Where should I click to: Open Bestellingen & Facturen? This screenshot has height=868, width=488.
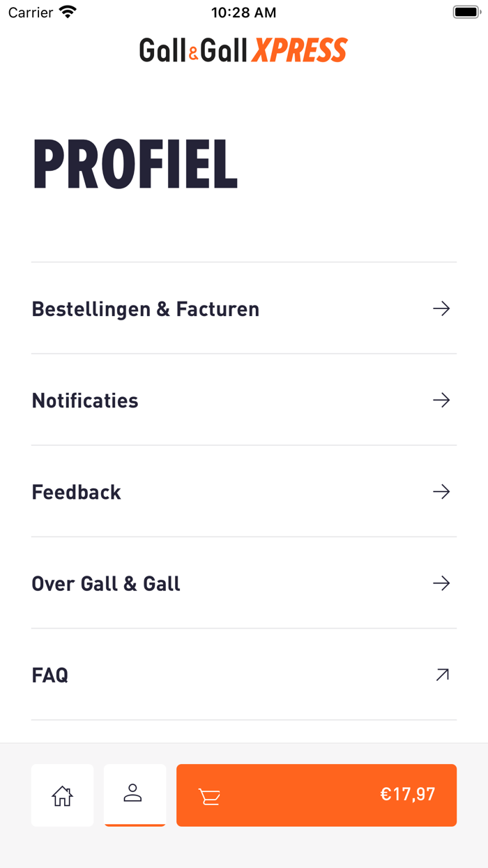tap(146, 309)
